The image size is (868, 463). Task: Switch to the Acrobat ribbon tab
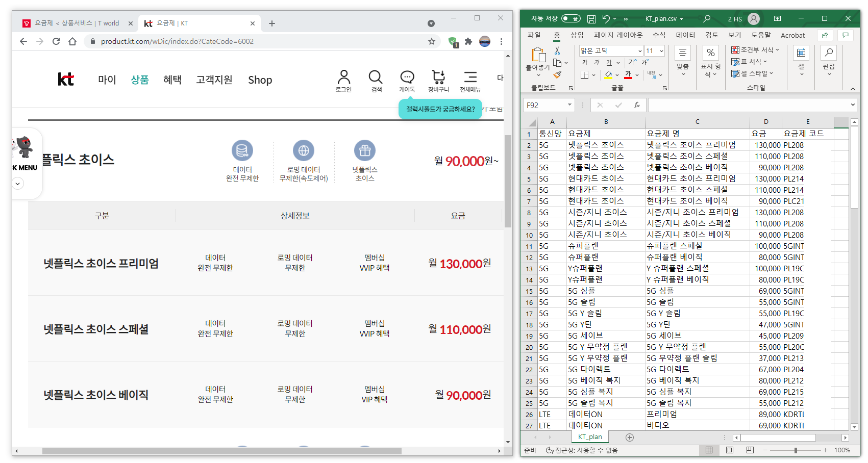pos(792,35)
